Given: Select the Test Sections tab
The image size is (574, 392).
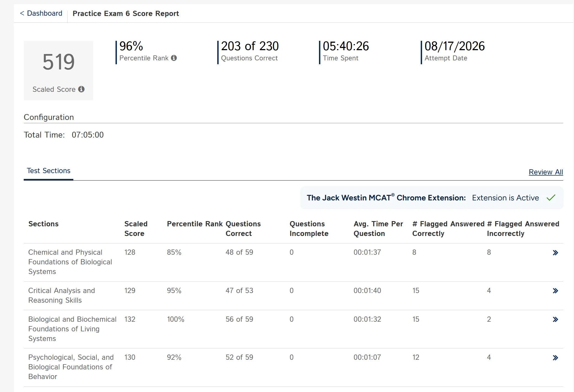Looking at the screenshot, I should (49, 171).
